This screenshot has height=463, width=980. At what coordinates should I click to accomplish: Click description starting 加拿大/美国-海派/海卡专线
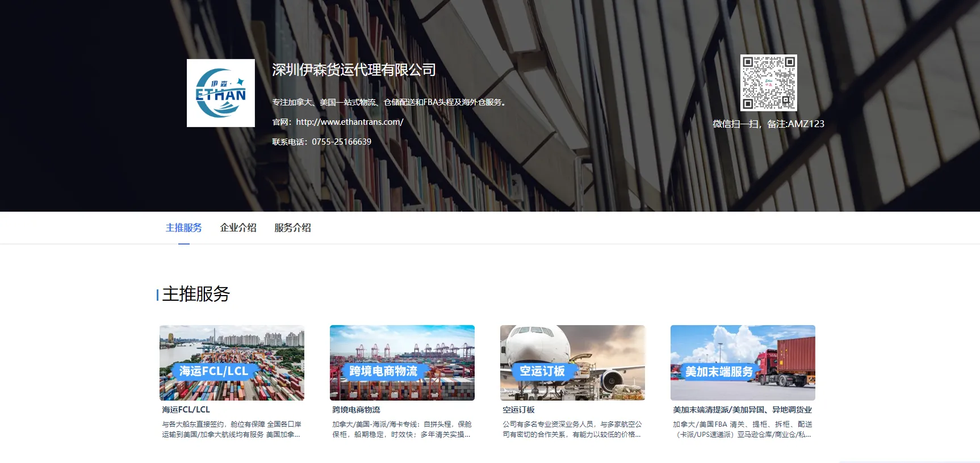[402, 430]
